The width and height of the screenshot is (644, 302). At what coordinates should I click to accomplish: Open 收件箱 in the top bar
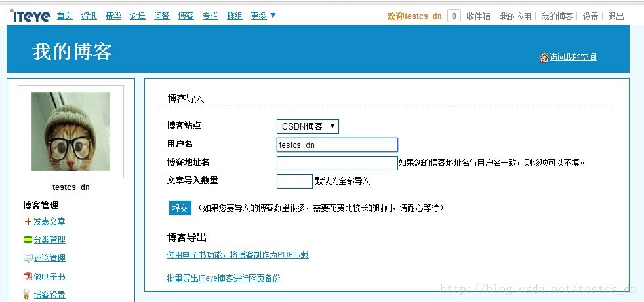478,16
